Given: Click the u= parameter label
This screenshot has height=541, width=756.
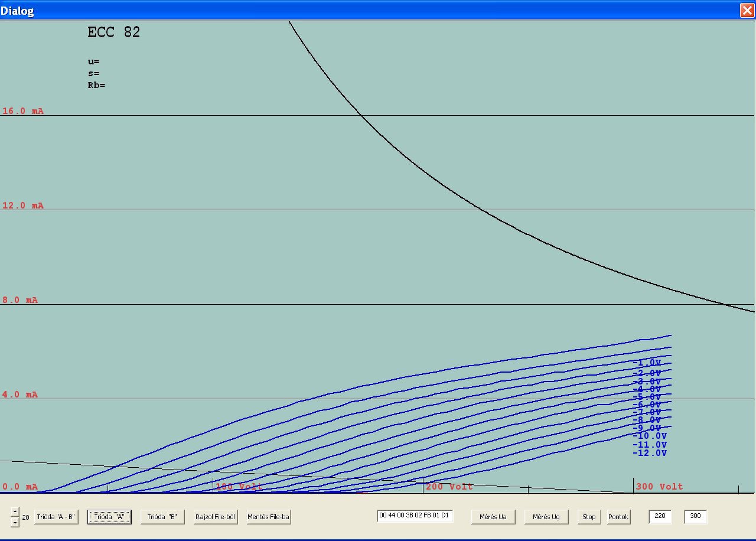Looking at the screenshot, I should (93, 62).
